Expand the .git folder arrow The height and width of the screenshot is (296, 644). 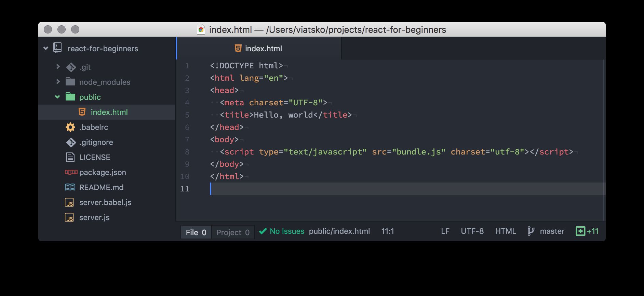click(58, 67)
